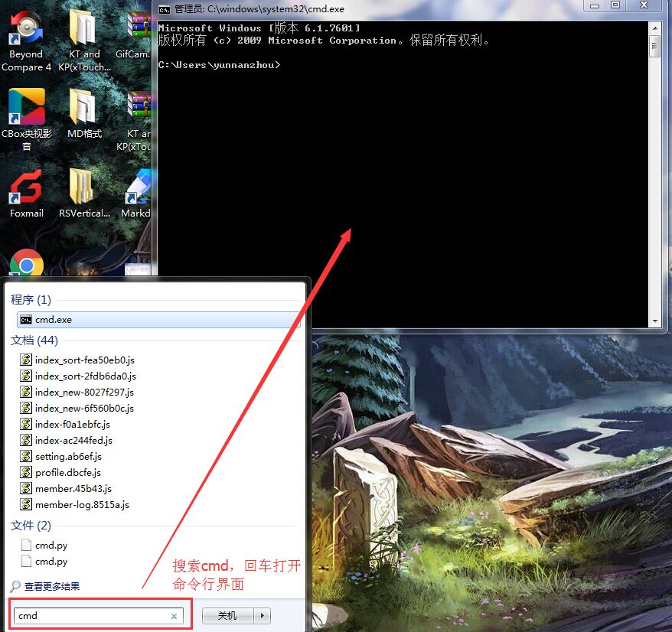
Task: Open index_sort-2fdb6da0.js document
Action: click(x=78, y=376)
